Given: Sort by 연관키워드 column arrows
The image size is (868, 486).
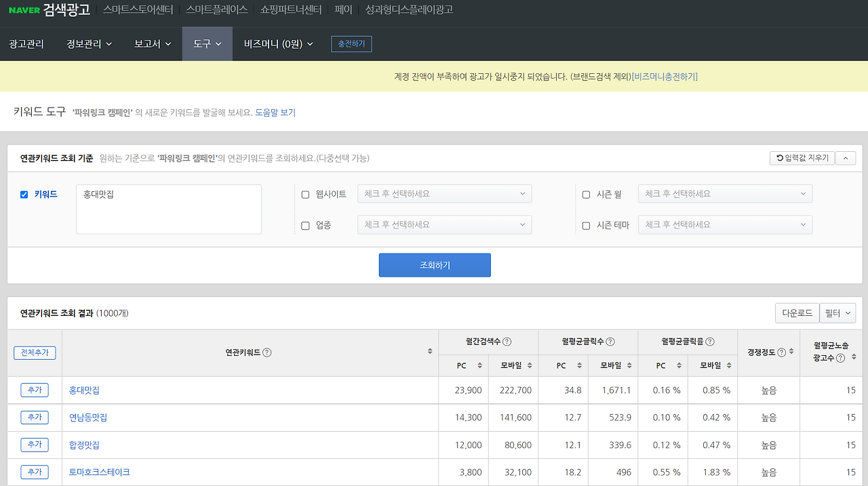Looking at the screenshot, I should [x=429, y=352].
